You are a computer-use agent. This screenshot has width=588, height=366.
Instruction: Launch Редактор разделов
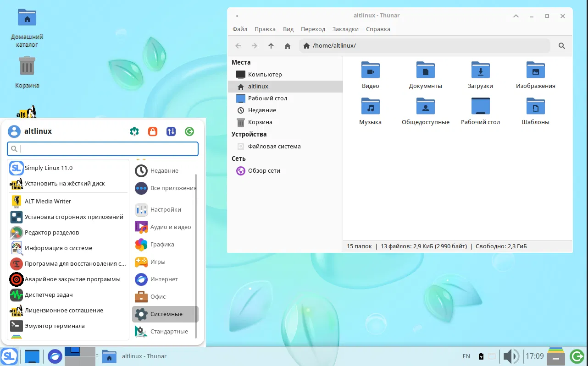pyautogui.click(x=68, y=233)
